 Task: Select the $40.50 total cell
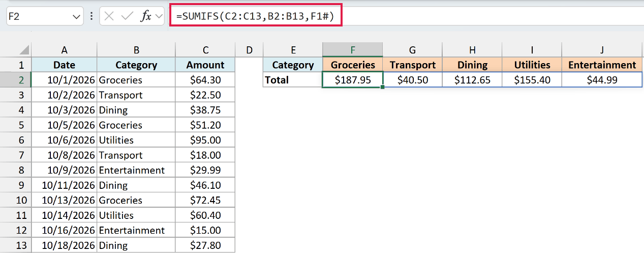tap(413, 80)
